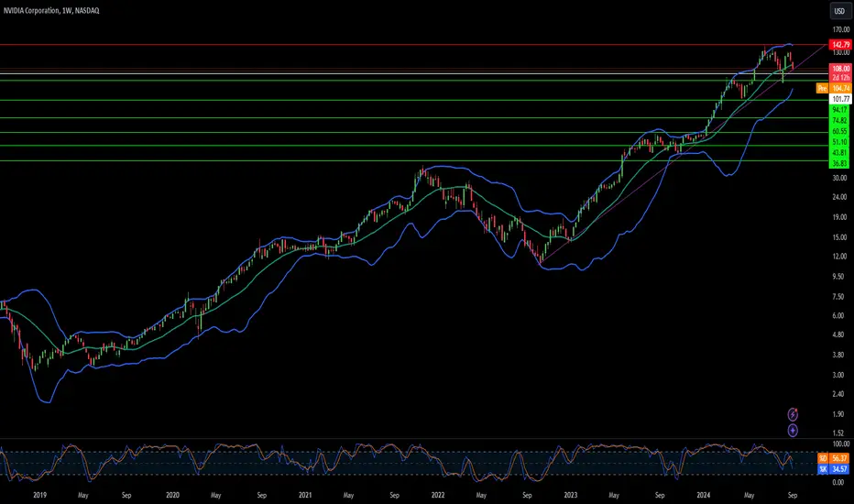Click the orange Pre market label
This screenshot has height=504, width=854.
click(822, 88)
